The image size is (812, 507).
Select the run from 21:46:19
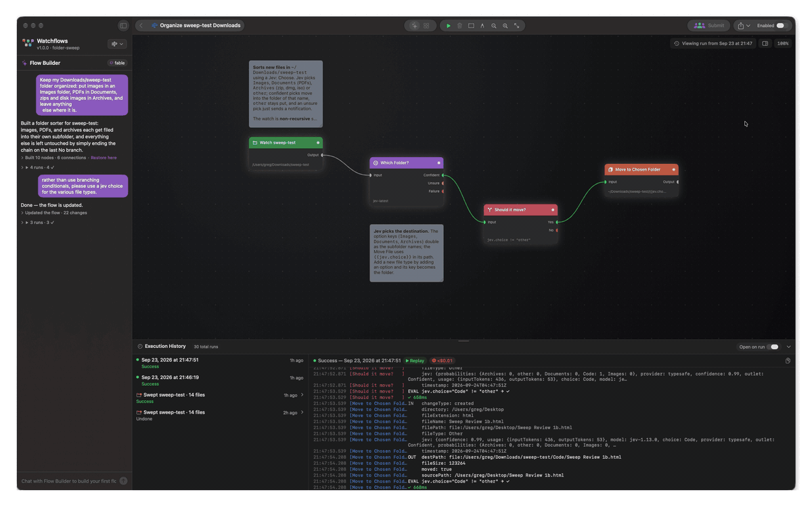click(x=220, y=380)
